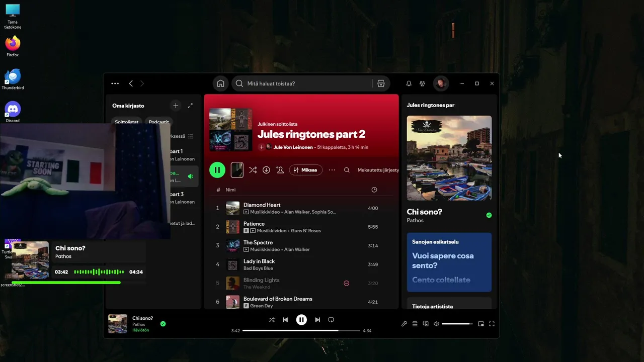The height and width of the screenshot is (362, 644).
Task: Download the playlist with the down-arrow icon
Action: pos(266,170)
